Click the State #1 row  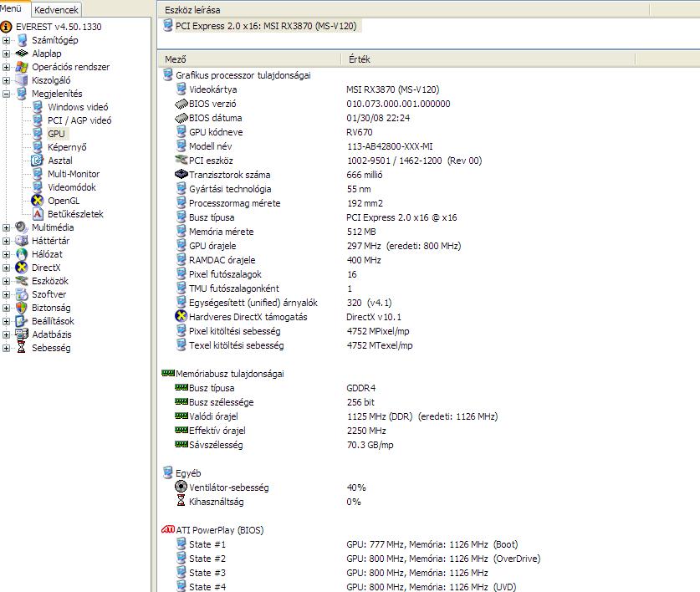[x=207, y=544]
